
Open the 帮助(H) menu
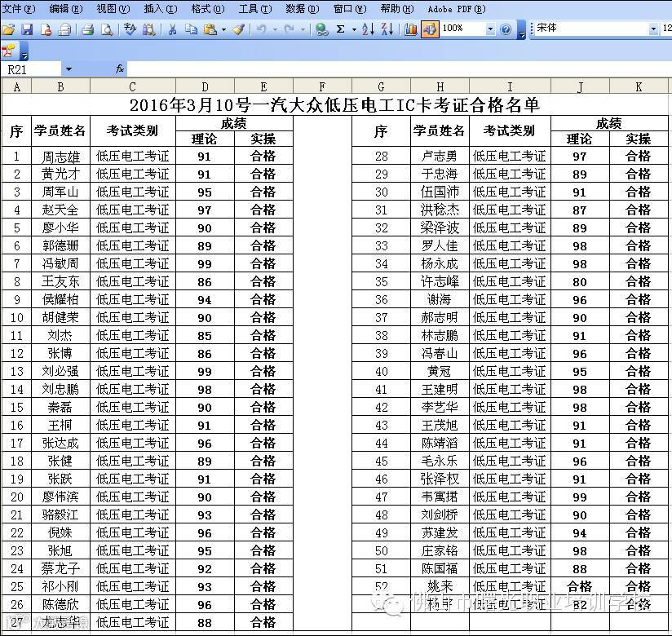tap(397, 9)
